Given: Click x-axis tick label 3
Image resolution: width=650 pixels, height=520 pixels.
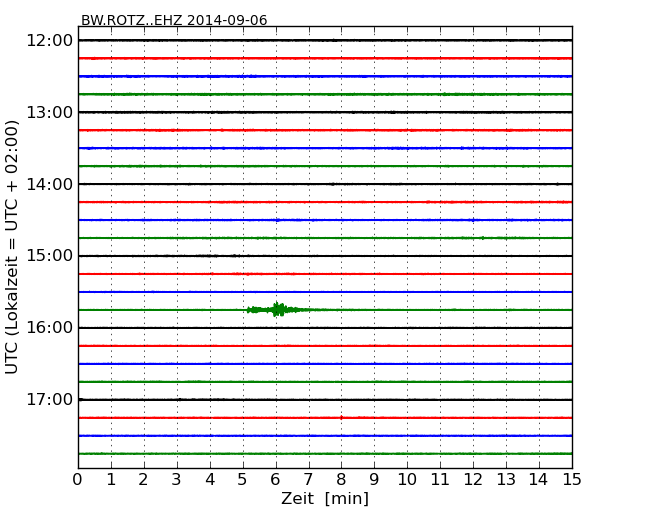Looking at the screenshot, I should [177, 480].
